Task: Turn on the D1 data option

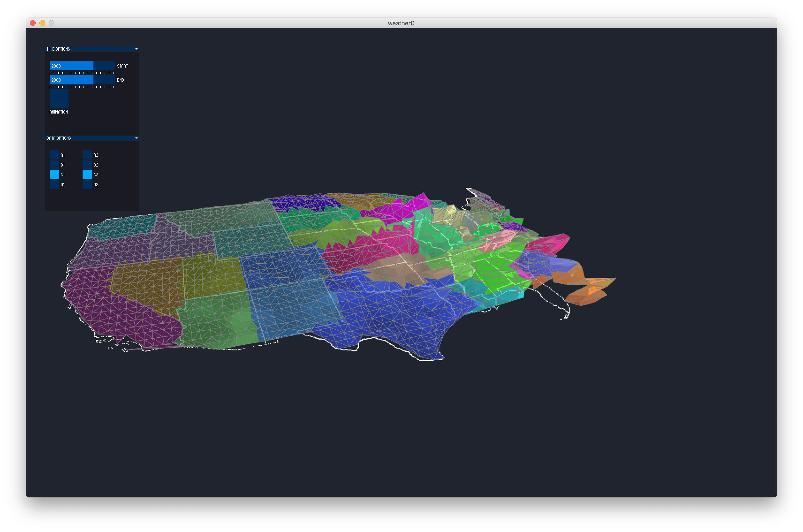Action: point(54,185)
